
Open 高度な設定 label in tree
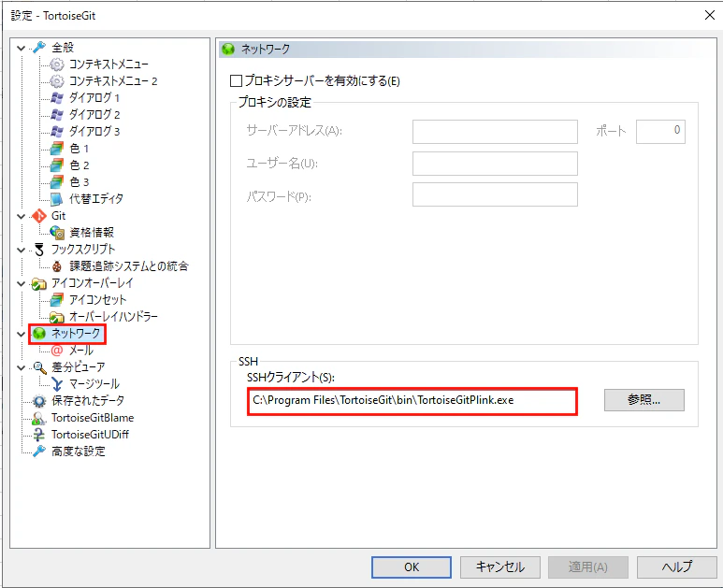tap(79, 452)
